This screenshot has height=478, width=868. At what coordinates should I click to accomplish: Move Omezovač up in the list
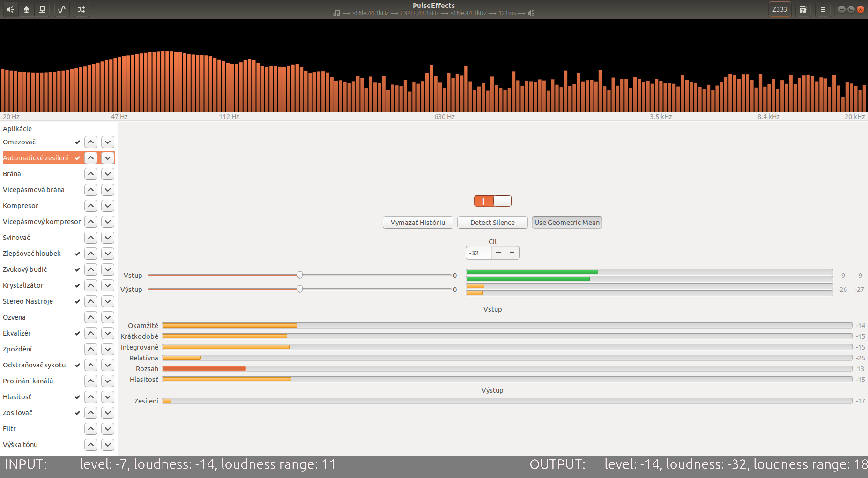click(x=91, y=142)
